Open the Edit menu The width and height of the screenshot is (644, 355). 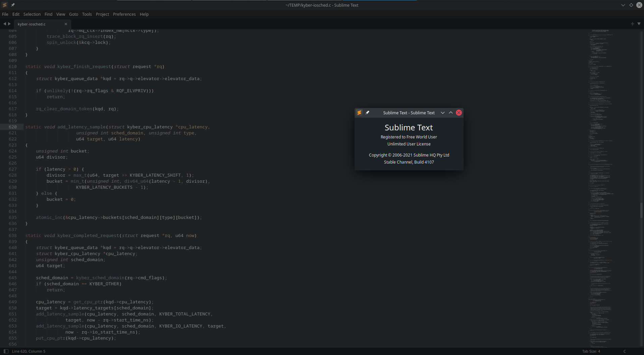click(x=16, y=14)
